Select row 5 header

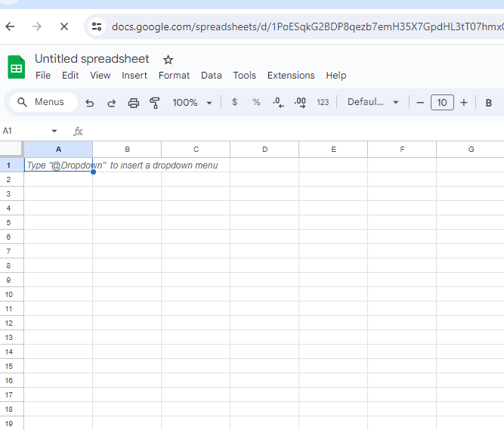[x=11, y=222]
